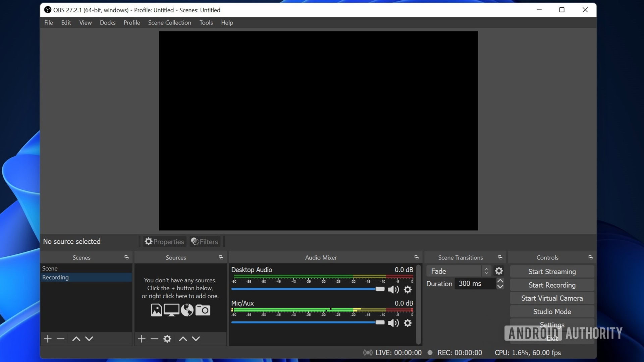Open source properties gear in Sources toolbar
This screenshot has height=362, width=644.
coord(167,339)
